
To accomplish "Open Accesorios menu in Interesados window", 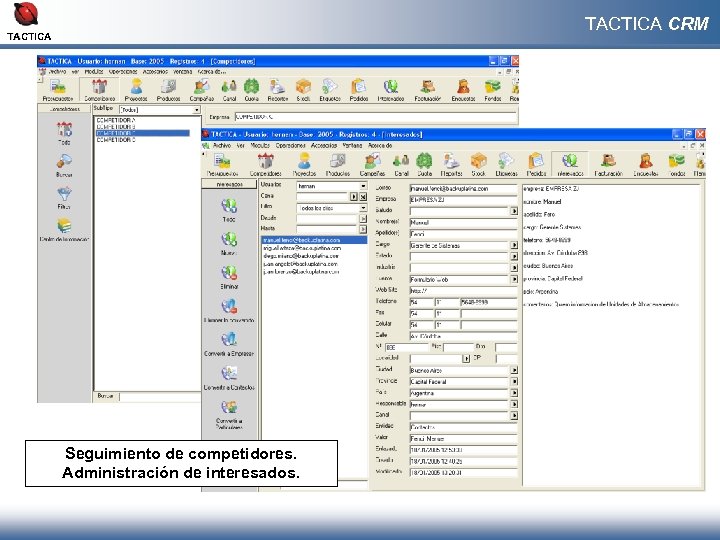I will click(x=324, y=146).
